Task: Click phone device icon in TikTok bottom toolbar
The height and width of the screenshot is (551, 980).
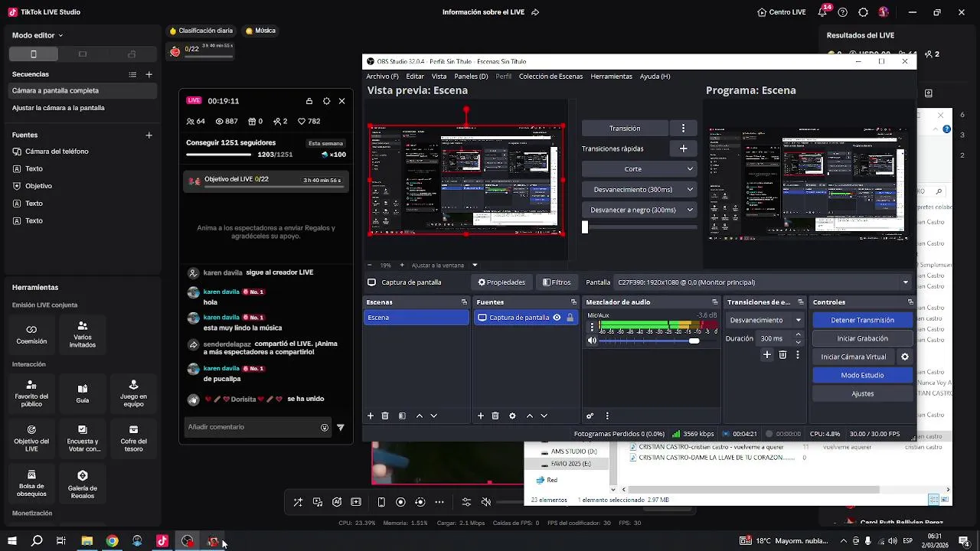Action: point(381,502)
